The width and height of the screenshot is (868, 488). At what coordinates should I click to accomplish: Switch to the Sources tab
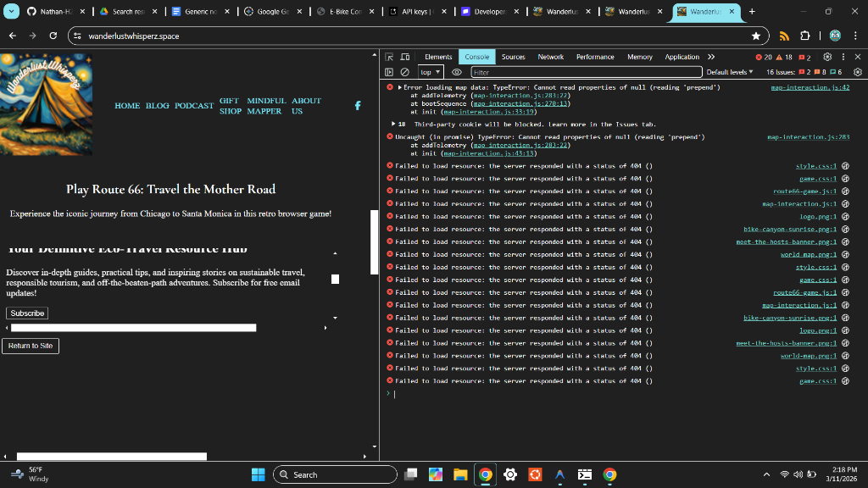[x=513, y=57]
